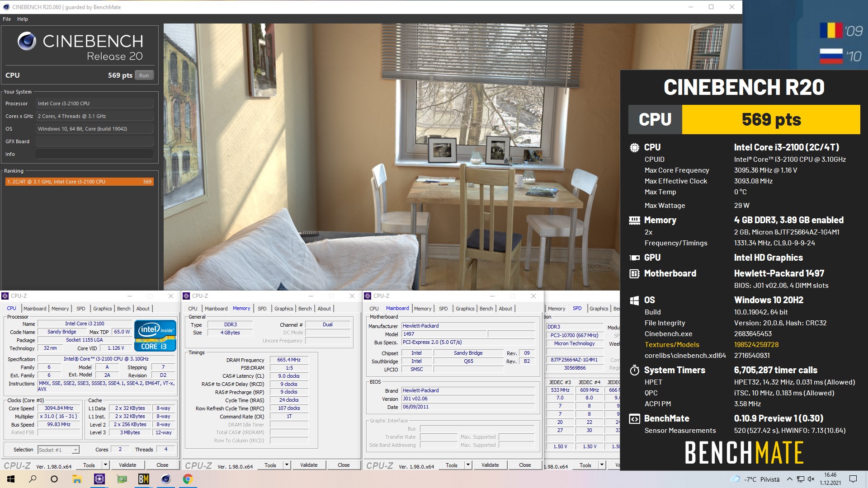
Task: Click the large Cinebench sphere logo
Action: pos(27,41)
